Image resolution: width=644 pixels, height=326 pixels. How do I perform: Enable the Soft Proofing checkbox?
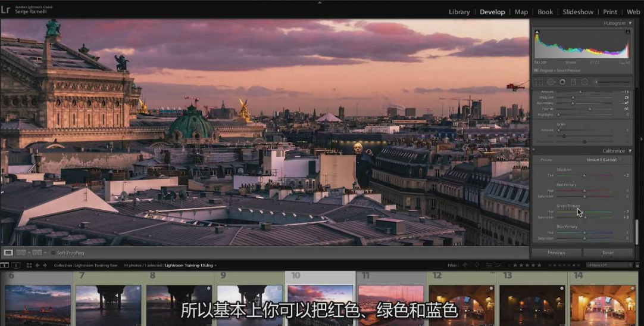(54, 253)
